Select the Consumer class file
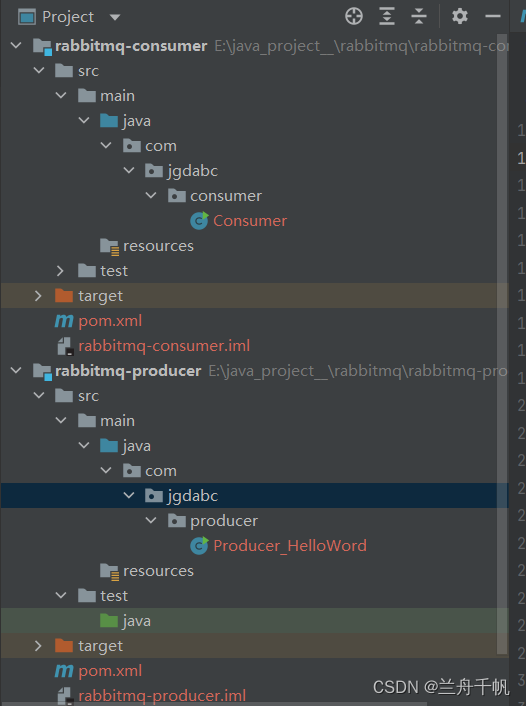Viewport: 526px width, 706px height. (x=250, y=221)
